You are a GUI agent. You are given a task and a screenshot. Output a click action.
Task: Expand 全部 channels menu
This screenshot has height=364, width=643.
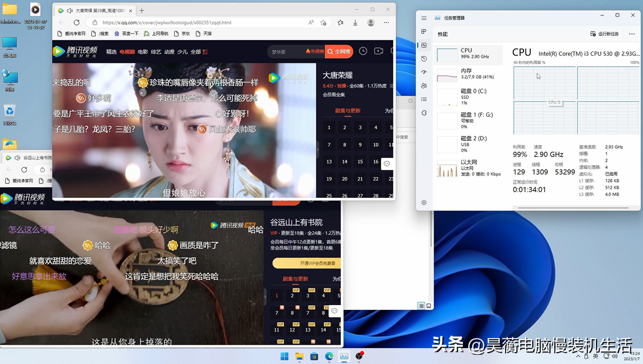pyautogui.click(x=199, y=52)
